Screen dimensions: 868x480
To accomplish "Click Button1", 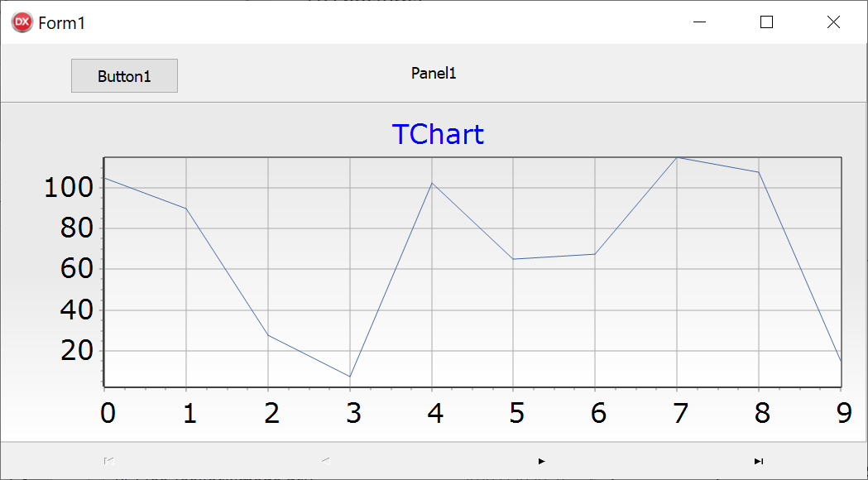I will pyautogui.click(x=125, y=76).
